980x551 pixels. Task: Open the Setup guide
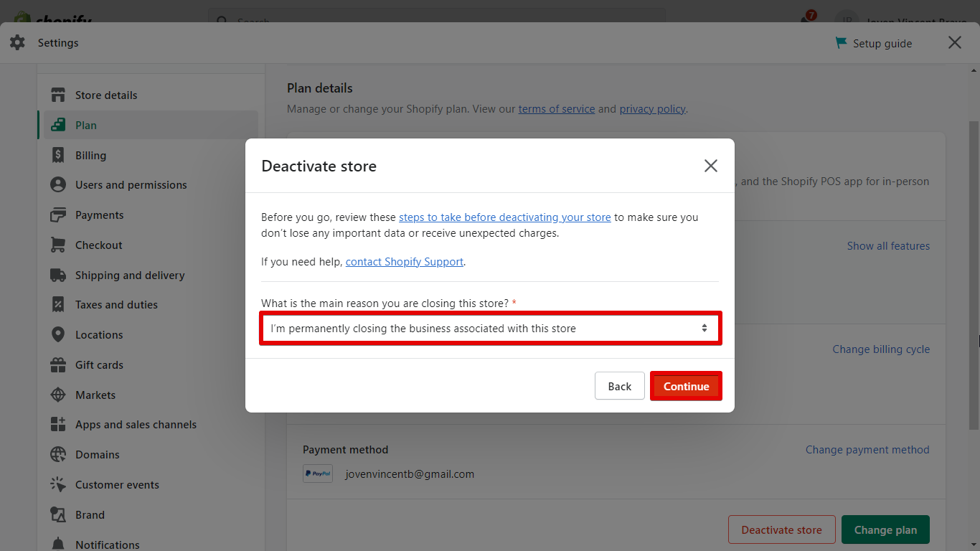(874, 44)
